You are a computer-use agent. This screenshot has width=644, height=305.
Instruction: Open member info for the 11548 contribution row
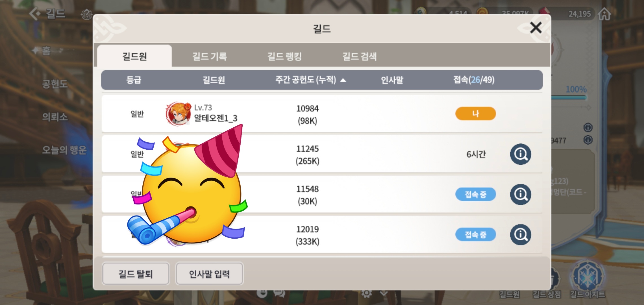coord(520,195)
